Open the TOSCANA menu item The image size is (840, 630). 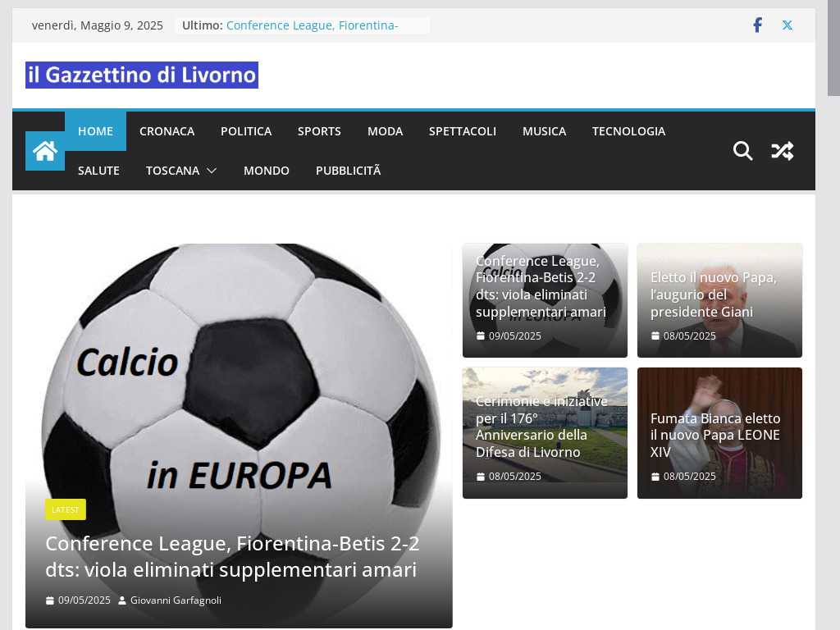point(172,171)
